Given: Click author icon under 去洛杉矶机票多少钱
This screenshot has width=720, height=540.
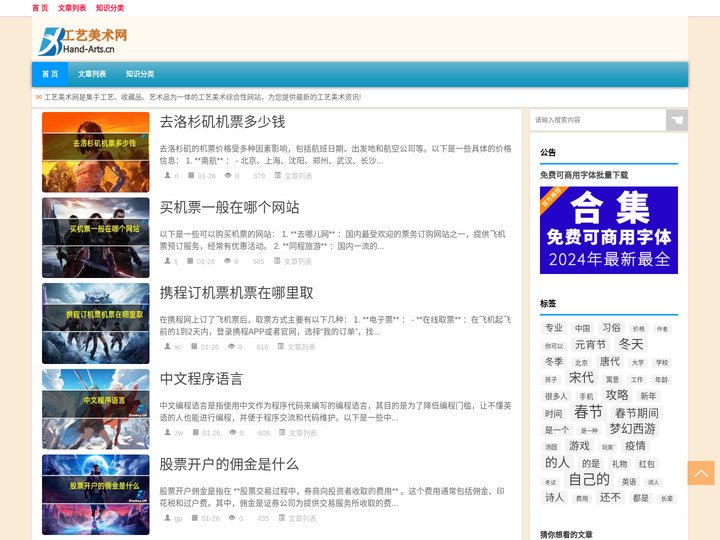Looking at the screenshot, I should 168,175.
